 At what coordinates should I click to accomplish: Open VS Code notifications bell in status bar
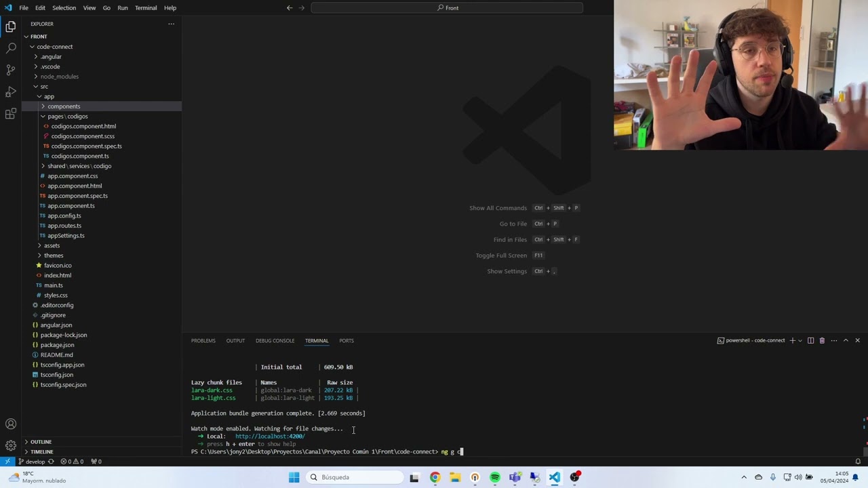(x=858, y=462)
